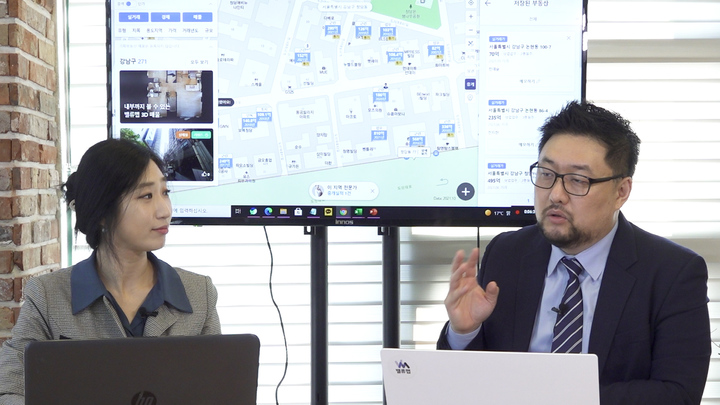Open the 가격 filter dropdown
720x405 pixels.
pos(172,30)
